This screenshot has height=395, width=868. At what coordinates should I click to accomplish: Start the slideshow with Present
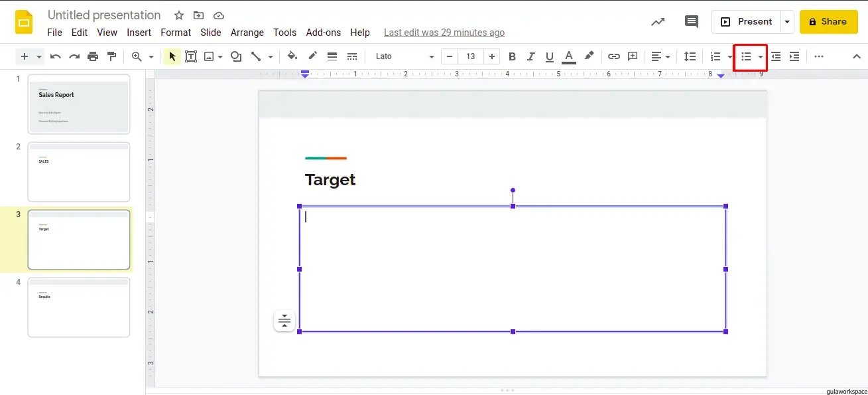(747, 22)
